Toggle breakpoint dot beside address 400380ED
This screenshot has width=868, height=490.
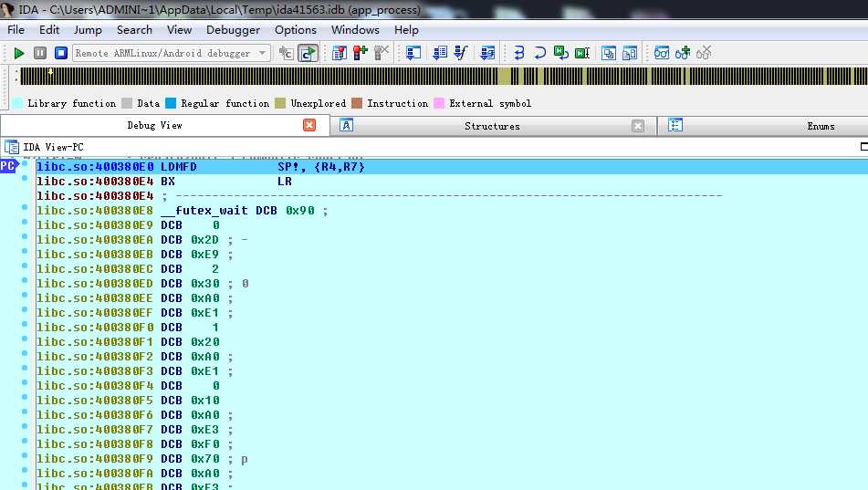[25, 281]
